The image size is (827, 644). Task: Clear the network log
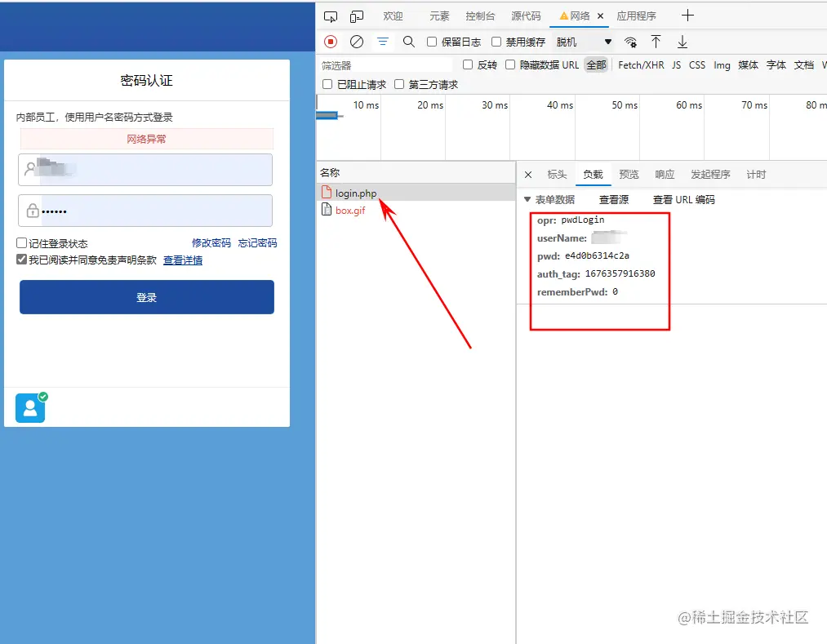pos(357,42)
